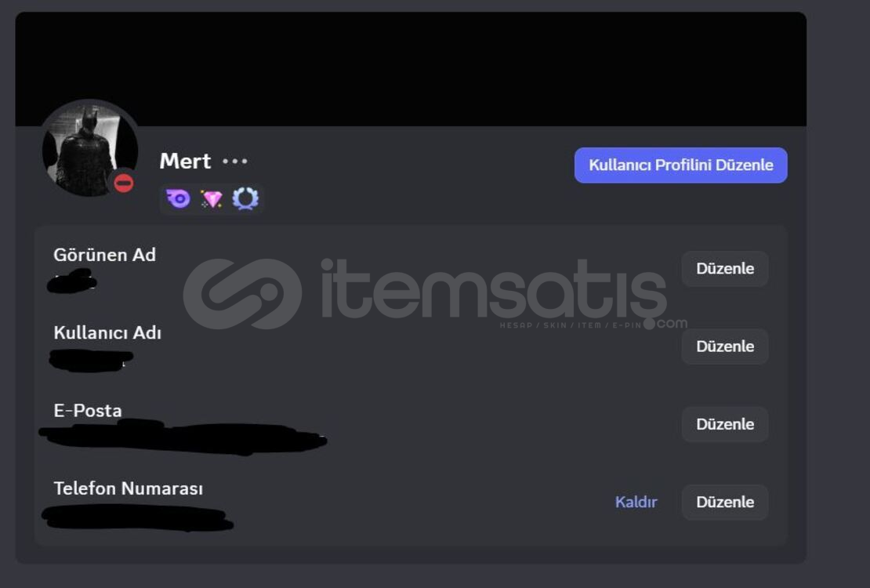The image size is (870, 588).
Task: Click the Batman profile avatar
Action: [90, 150]
